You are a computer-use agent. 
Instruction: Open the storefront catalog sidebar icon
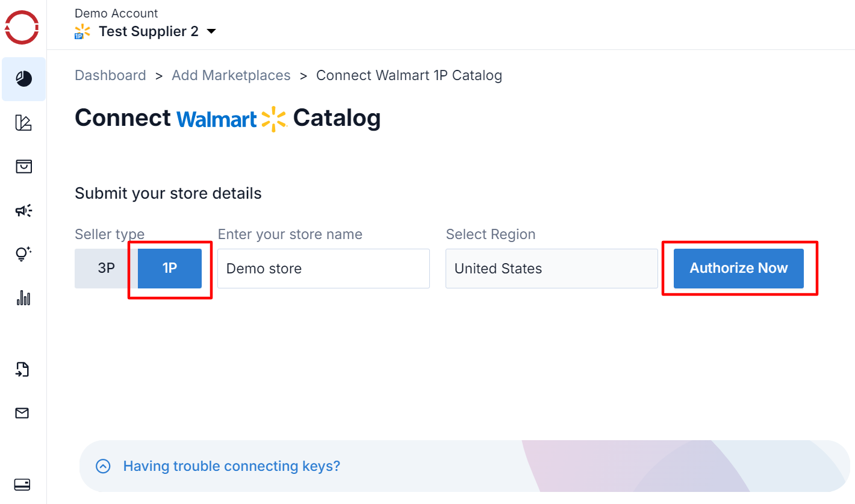click(x=23, y=167)
